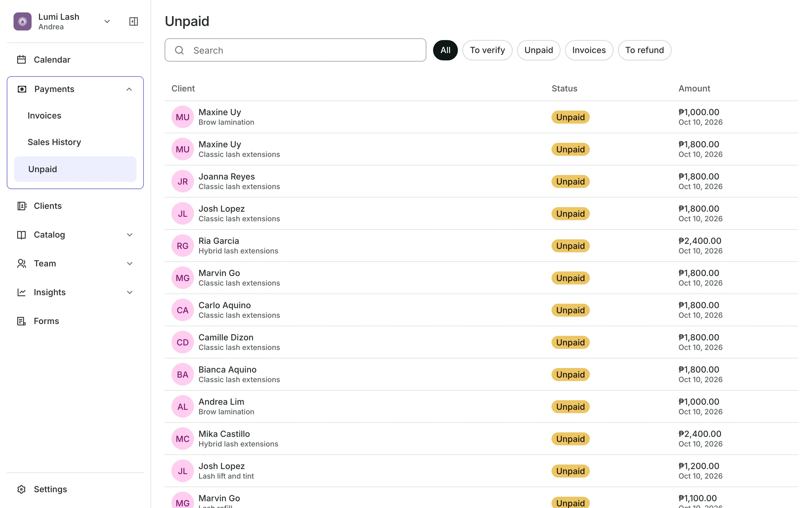
Task: Click Unpaid badge on Ria Garcia row
Action: [570, 246]
